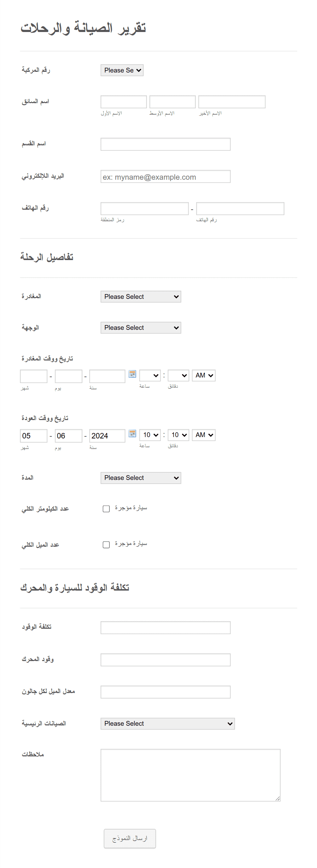Open the departure date calendar picker icon
This screenshot has width=317, height=868.
point(132,374)
